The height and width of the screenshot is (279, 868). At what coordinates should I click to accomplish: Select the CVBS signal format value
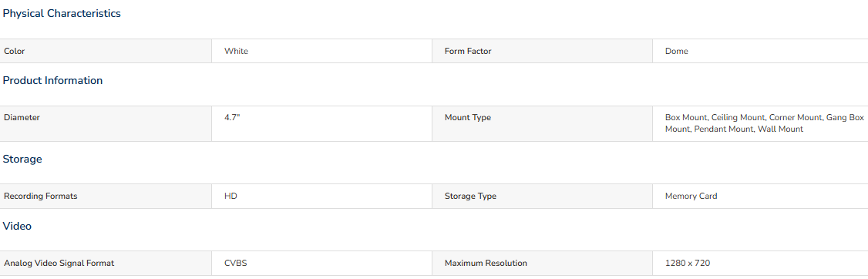235,263
